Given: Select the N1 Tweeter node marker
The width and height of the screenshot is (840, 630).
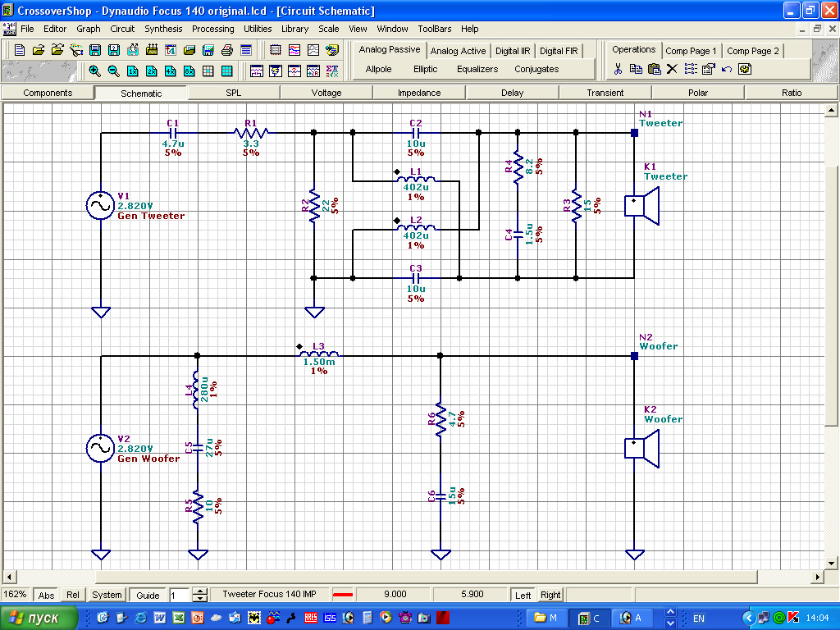Looking at the screenshot, I should tap(634, 133).
